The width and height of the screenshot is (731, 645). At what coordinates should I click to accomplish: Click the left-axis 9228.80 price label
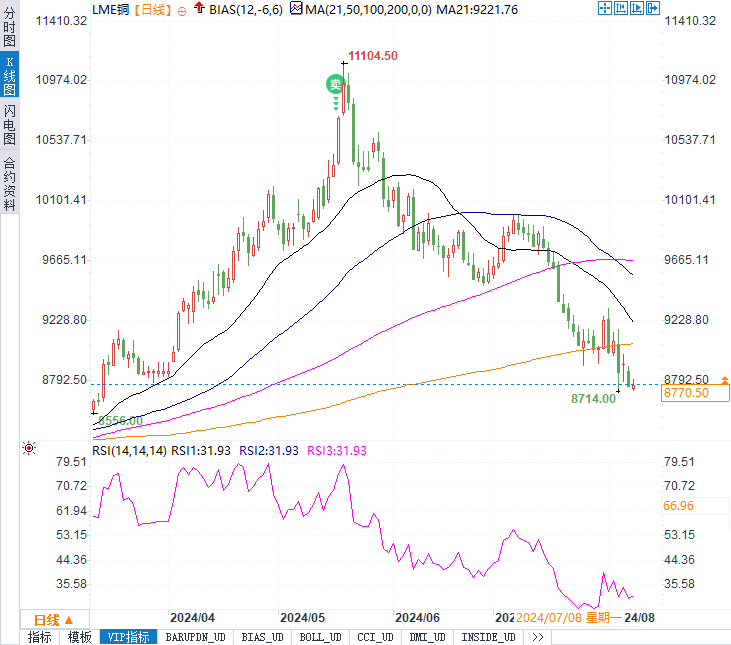tap(64, 320)
